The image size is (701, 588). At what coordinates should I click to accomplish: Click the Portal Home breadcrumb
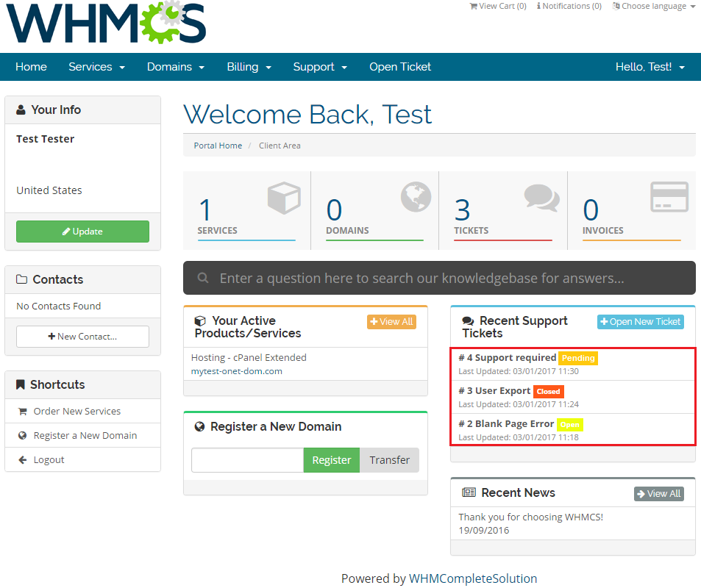pyautogui.click(x=218, y=146)
